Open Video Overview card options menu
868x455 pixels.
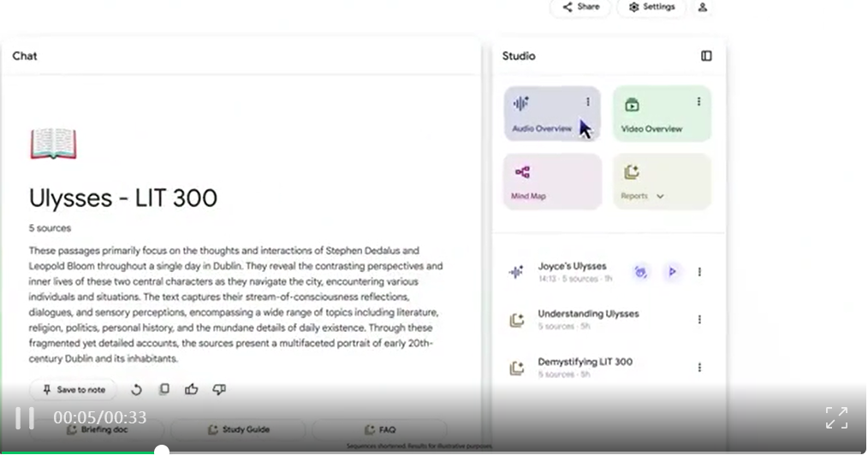(699, 102)
